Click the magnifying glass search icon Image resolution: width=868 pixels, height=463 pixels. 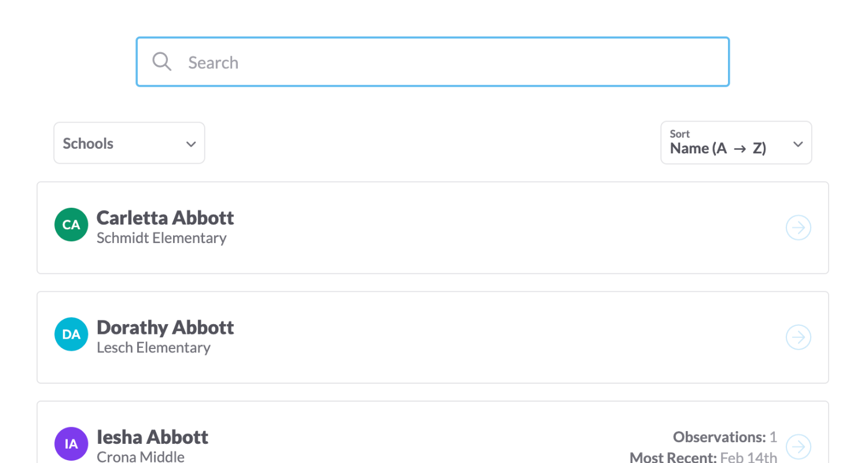pos(161,61)
